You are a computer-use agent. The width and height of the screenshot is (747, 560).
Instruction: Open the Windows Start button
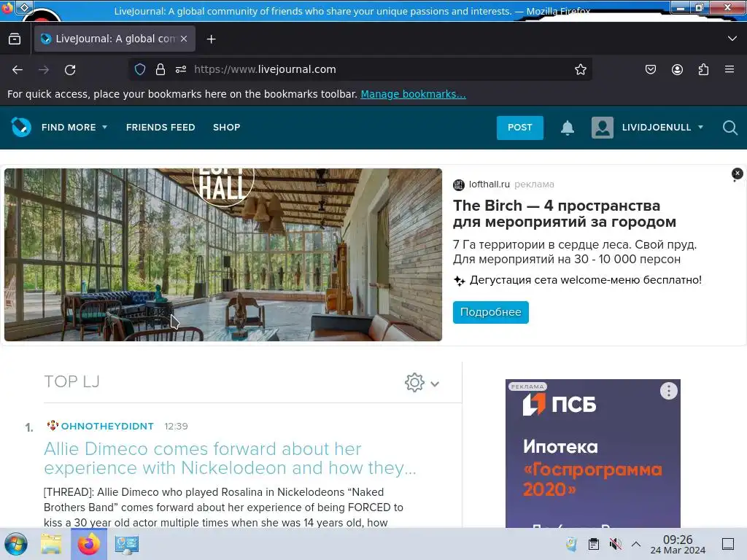tap(16, 544)
